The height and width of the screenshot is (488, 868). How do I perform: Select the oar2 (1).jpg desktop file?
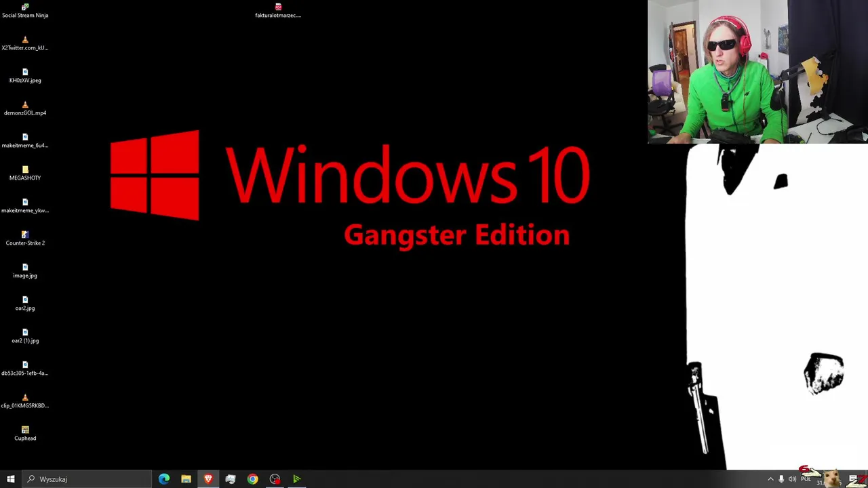[x=25, y=336]
